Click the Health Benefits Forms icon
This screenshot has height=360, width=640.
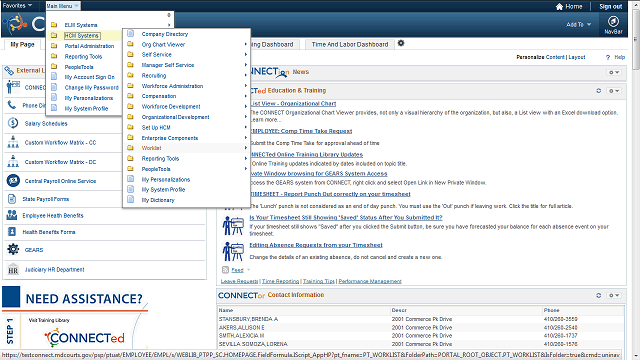pyautogui.click(x=12, y=232)
